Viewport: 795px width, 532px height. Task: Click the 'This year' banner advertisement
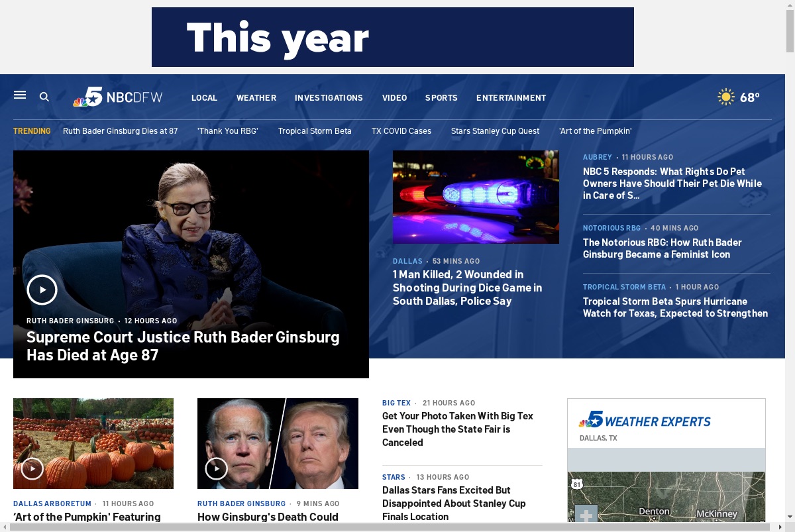click(x=393, y=37)
